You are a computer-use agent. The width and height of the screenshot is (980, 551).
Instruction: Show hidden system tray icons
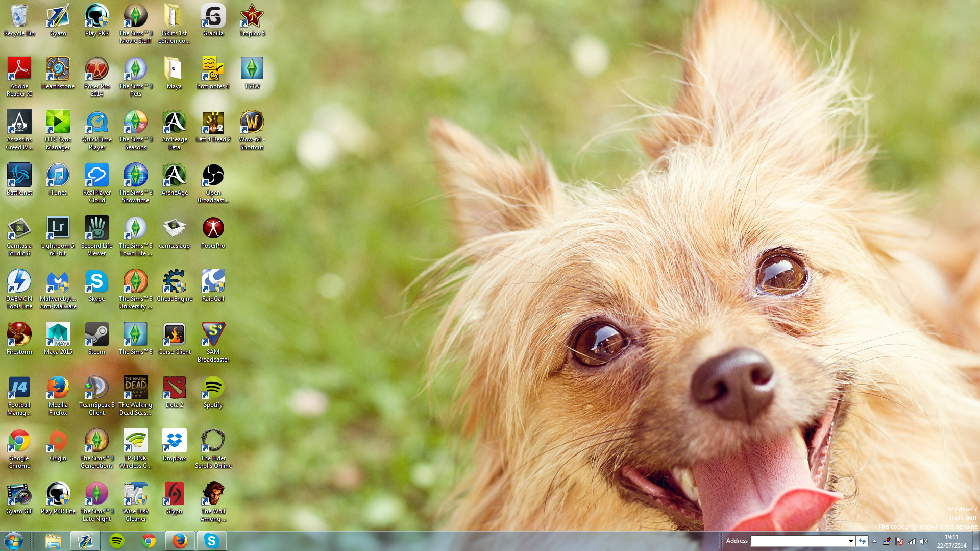click(x=874, y=541)
